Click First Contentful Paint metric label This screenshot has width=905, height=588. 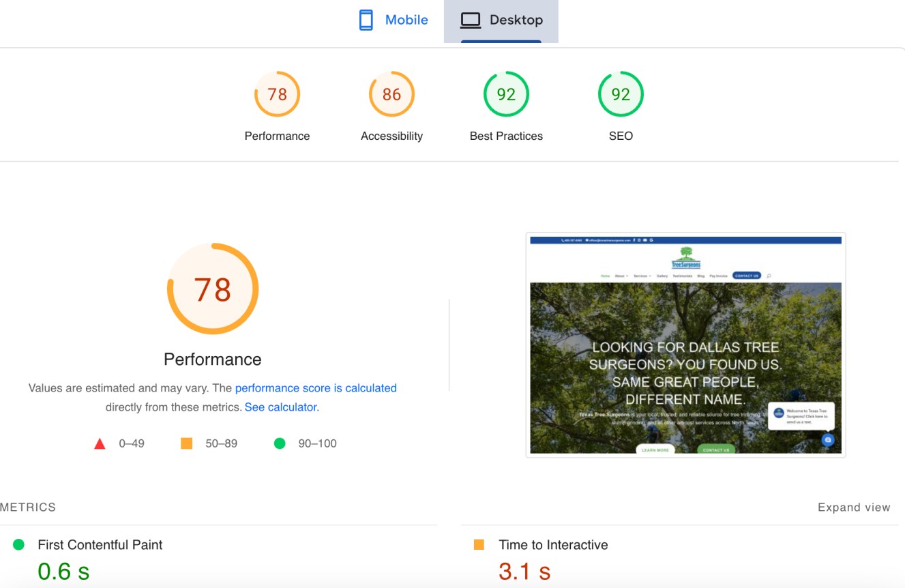pos(100,545)
